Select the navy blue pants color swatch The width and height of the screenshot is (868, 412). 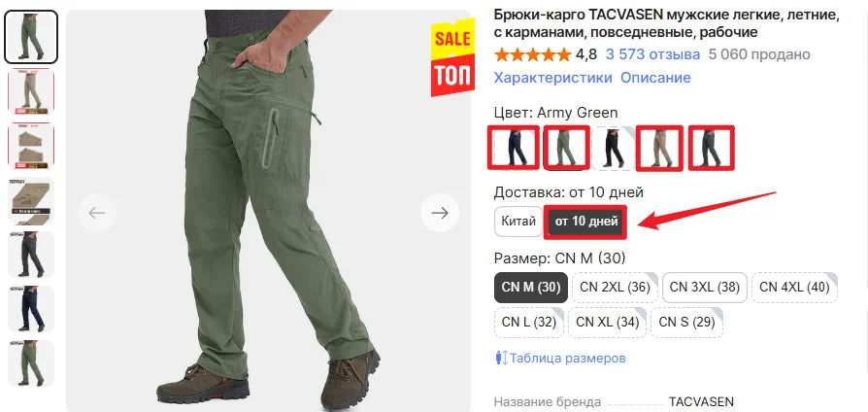click(x=514, y=148)
